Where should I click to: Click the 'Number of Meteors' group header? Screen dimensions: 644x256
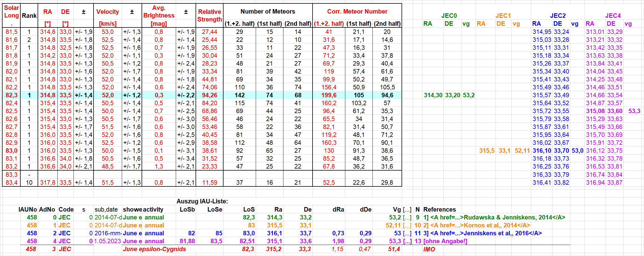point(268,12)
